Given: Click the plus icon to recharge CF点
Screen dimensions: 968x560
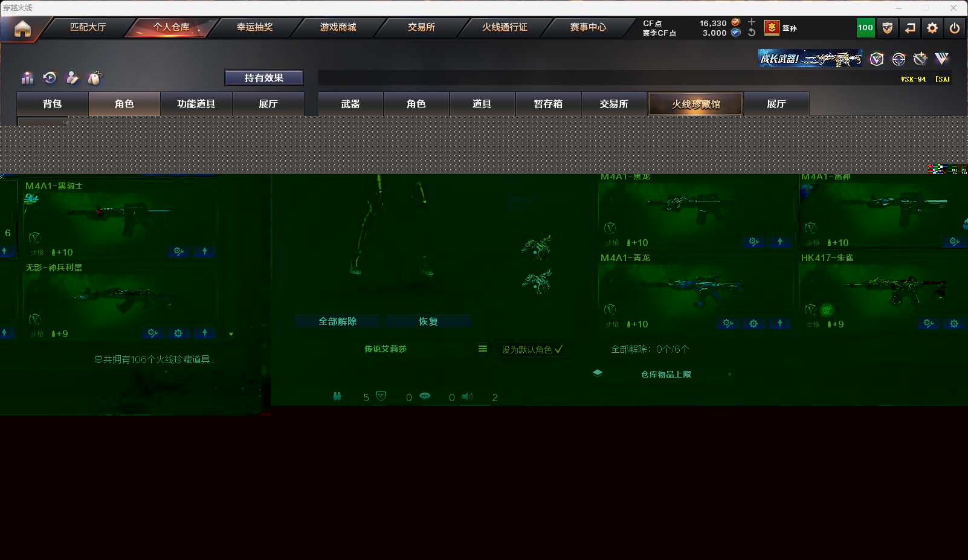Looking at the screenshot, I should pos(752,22).
